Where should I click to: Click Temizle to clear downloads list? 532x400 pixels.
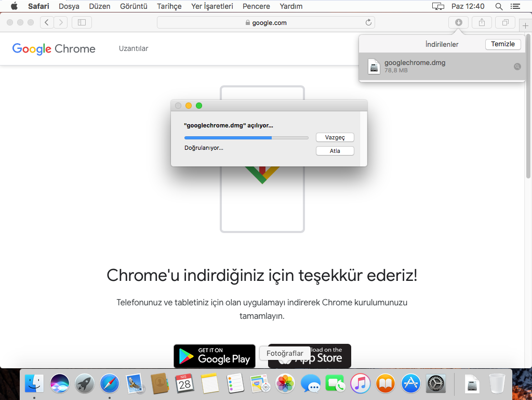pyautogui.click(x=503, y=44)
